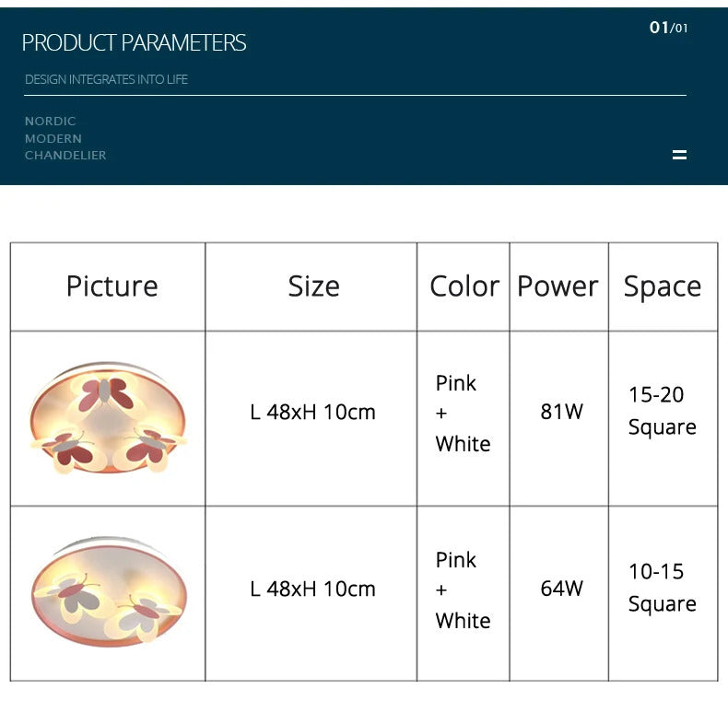Click the Picture column header
This screenshot has width=728, height=724.
point(112,286)
